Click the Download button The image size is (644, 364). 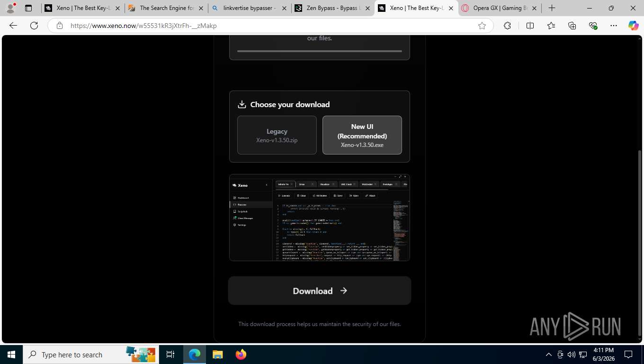320,291
